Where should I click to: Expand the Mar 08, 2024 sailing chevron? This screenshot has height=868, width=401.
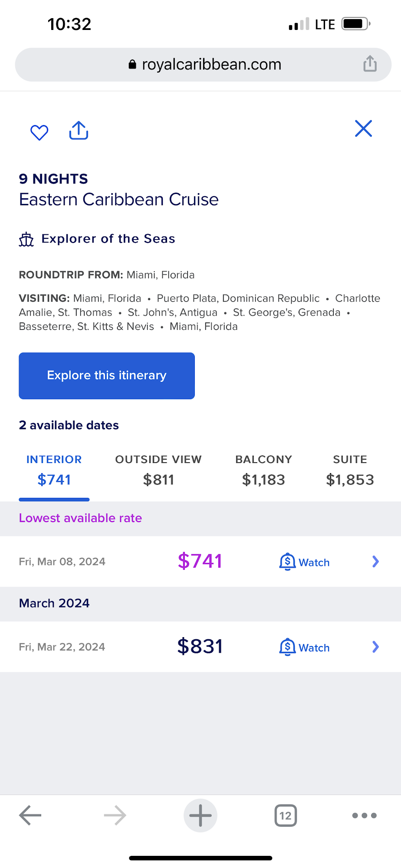(375, 562)
